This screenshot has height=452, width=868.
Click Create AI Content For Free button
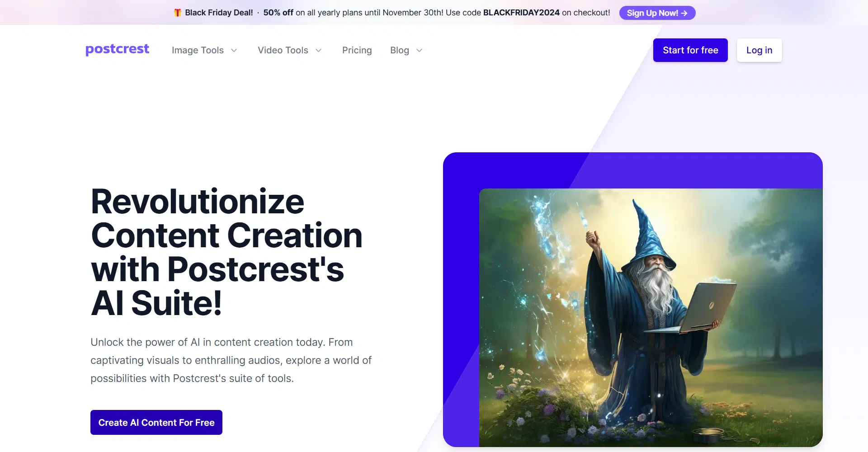156,422
